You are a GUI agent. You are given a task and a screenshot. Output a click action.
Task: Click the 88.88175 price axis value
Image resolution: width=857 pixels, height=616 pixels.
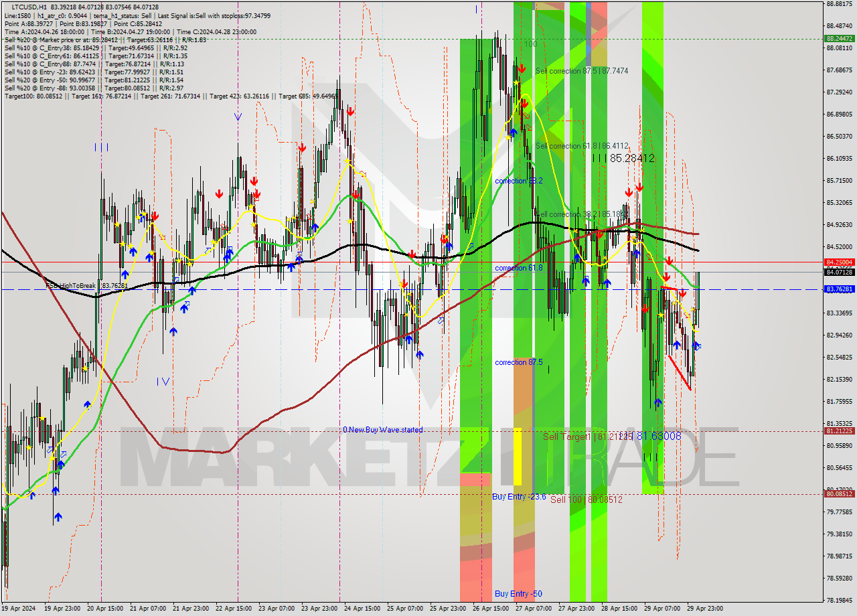click(840, 4)
